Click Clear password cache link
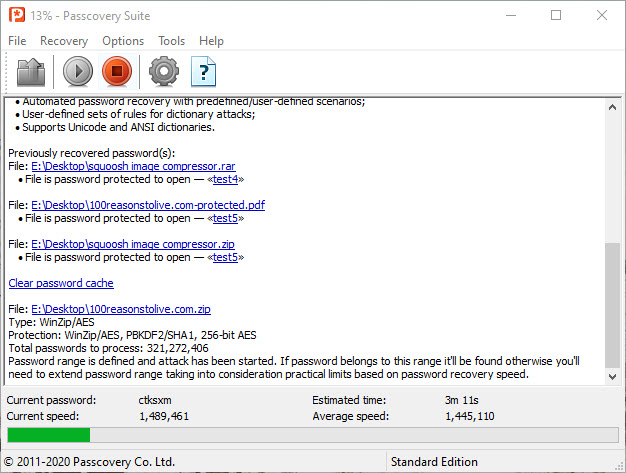 [61, 283]
